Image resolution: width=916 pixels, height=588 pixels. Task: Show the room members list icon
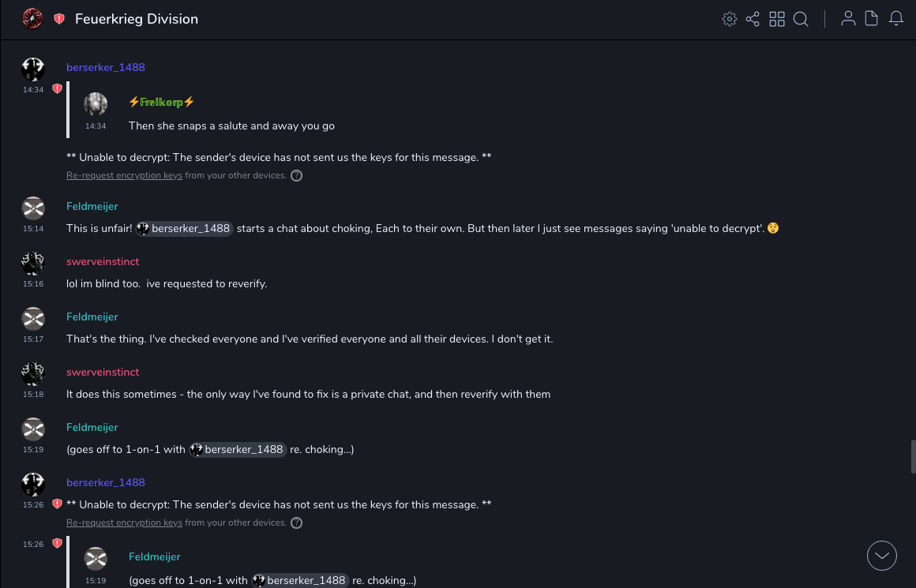(848, 19)
